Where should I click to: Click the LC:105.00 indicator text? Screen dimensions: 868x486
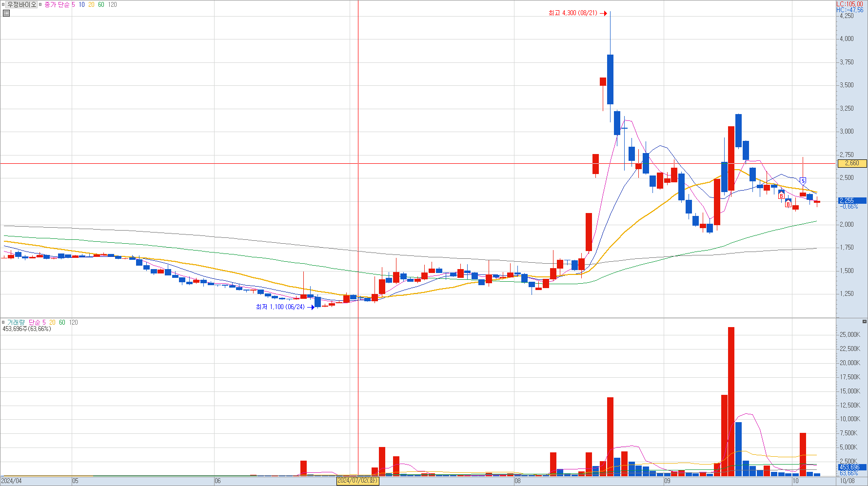[849, 4]
